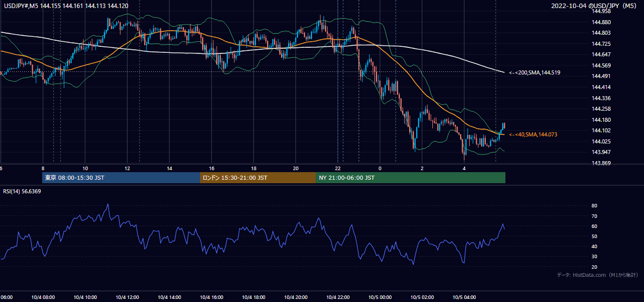
Task: Click price level 143.869 on the axis
Action: pos(601,163)
